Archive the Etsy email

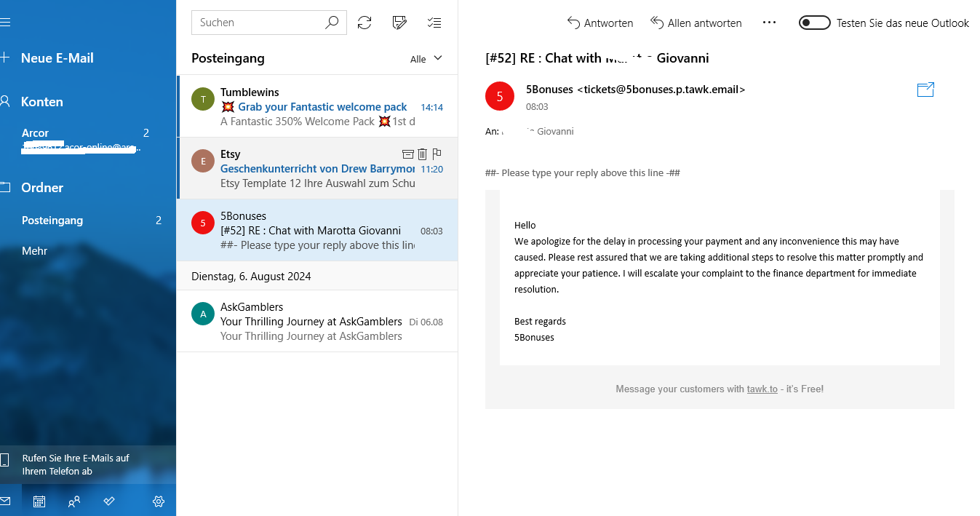coord(408,154)
